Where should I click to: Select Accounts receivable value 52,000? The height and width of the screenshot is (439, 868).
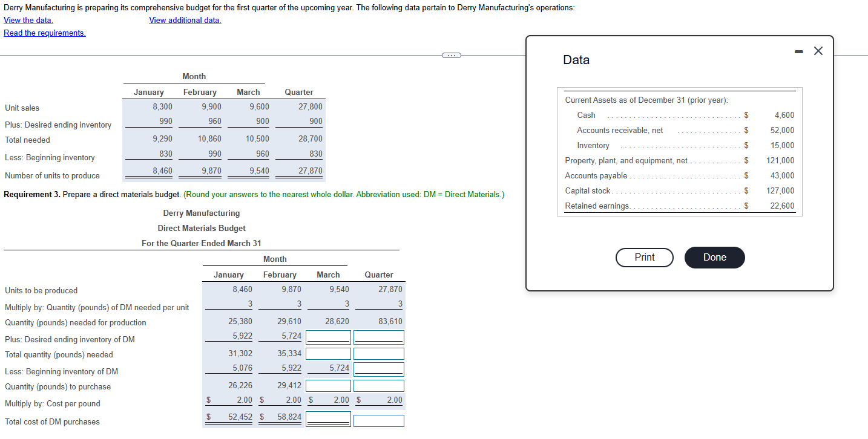tap(782, 130)
